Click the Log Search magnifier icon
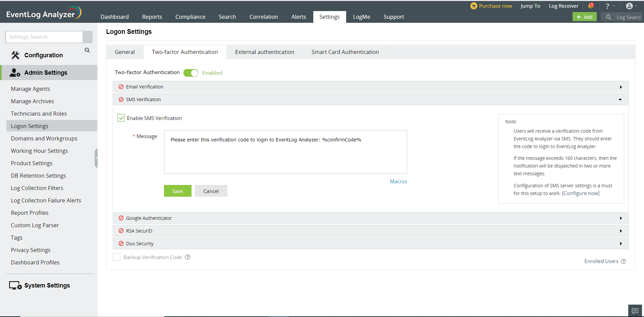 click(x=608, y=17)
